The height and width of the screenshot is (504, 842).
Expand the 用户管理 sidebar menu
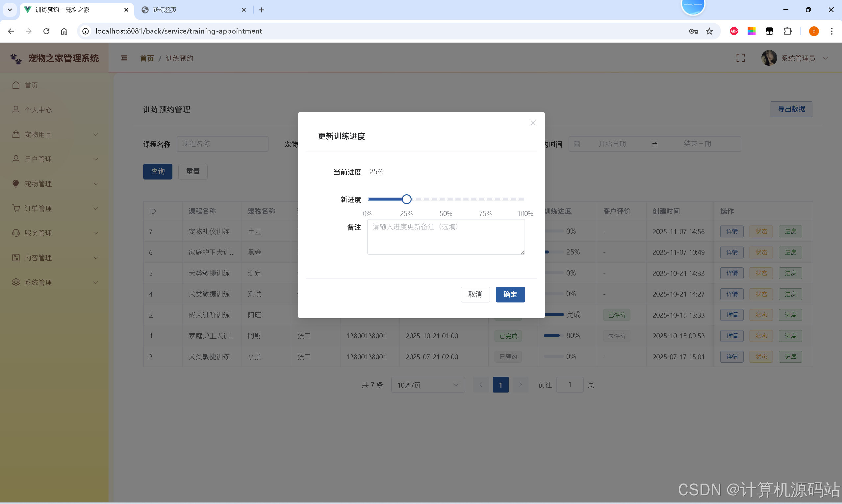(54, 159)
